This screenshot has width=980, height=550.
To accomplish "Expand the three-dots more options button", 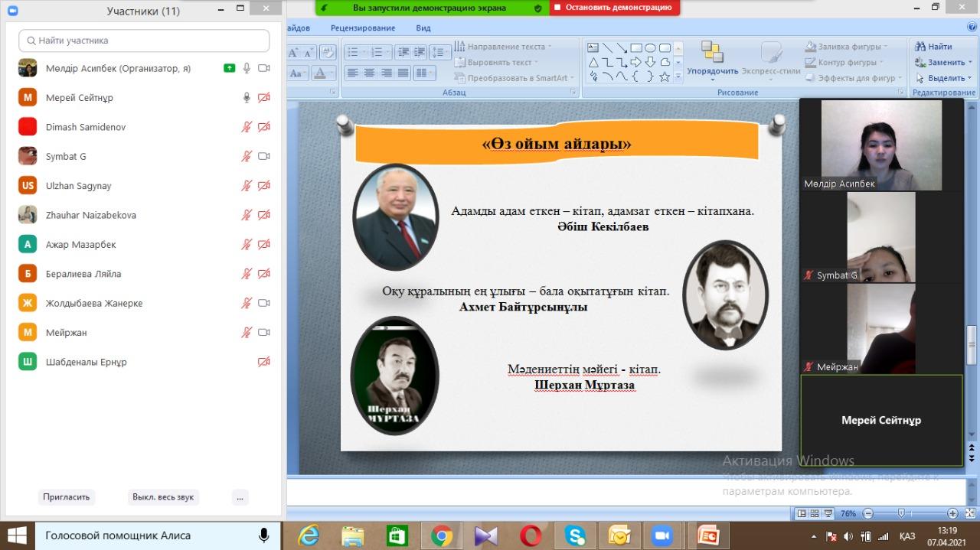I will (x=240, y=497).
